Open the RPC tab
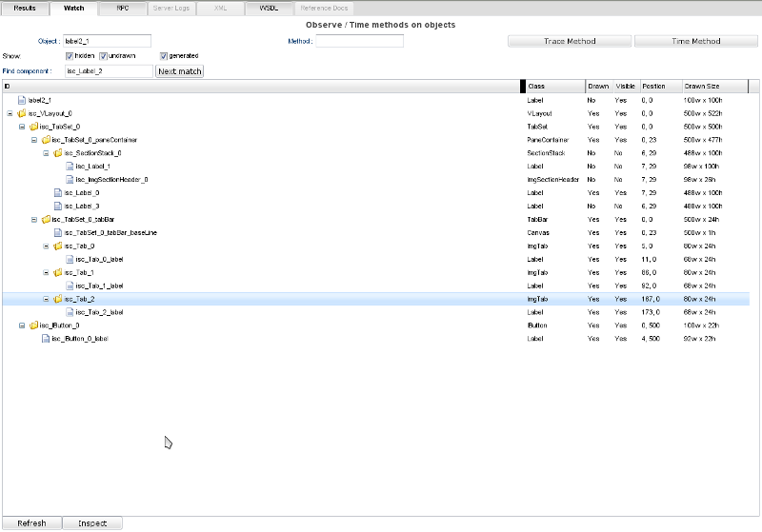 123,8
